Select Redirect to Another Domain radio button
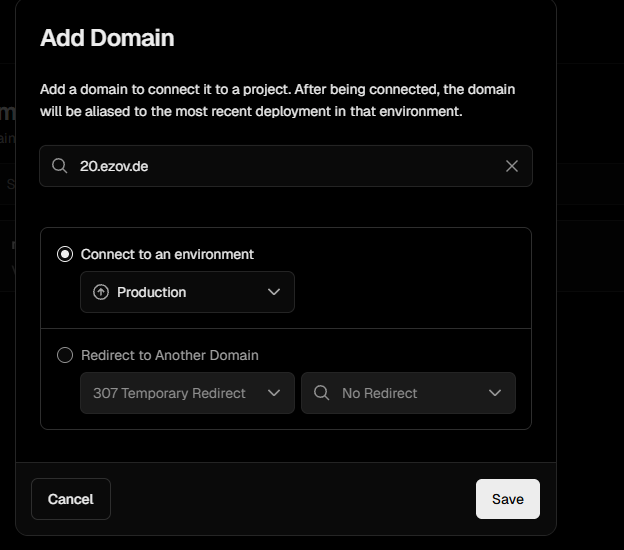 click(65, 355)
